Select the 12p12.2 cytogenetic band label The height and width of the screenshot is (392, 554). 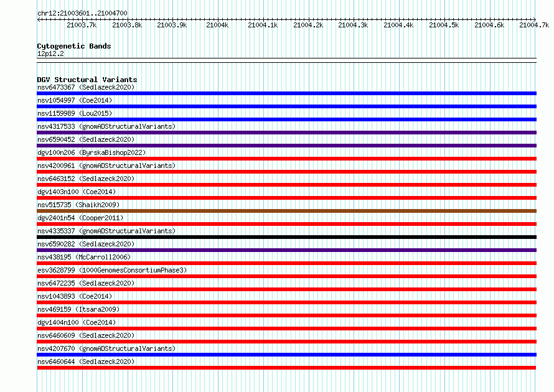[x=50, y=54]
